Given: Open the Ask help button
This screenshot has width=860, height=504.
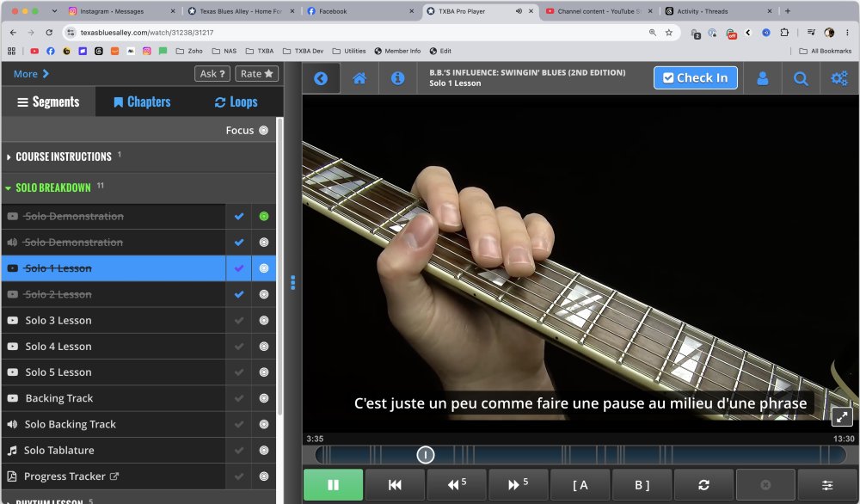Looking at the screenshot, I should (212, 73).
